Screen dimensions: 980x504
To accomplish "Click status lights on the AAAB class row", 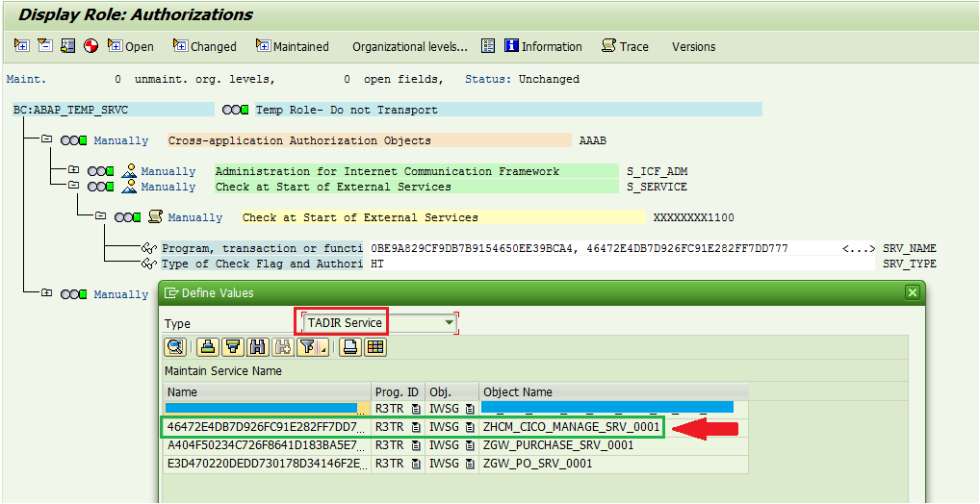I will click(74, 140).
